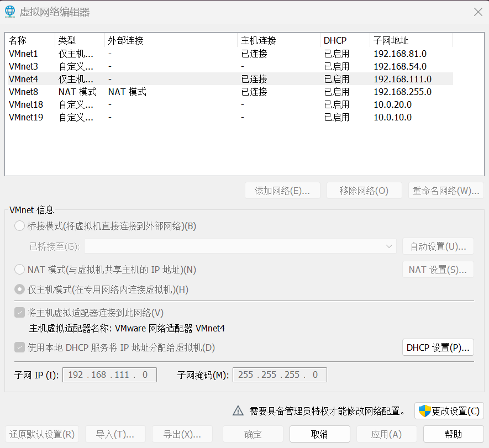The width and height of the screenshot is (489, 448).
Task: Click the 主机虚拟适配器名称 label text
Action: coord(127,328)
